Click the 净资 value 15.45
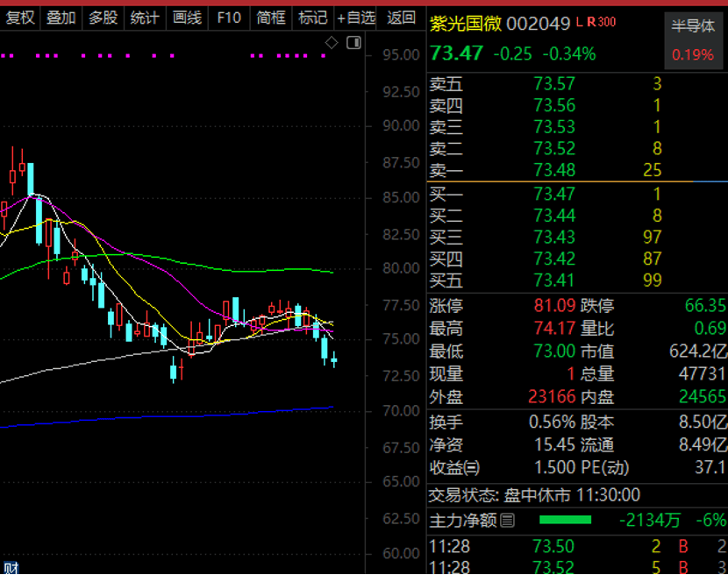This screenshot has width=728, height=575. 554,444
